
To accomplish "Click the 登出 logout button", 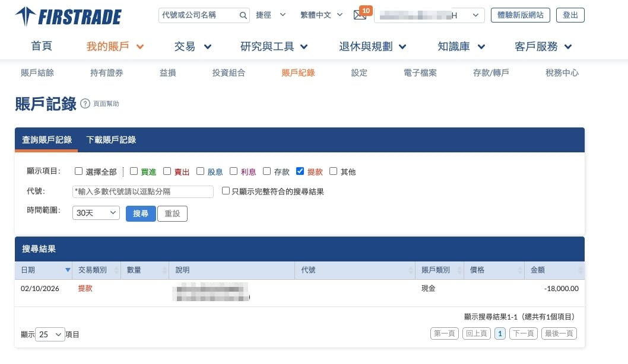I will pyautogui.click(x=570, y=15).
